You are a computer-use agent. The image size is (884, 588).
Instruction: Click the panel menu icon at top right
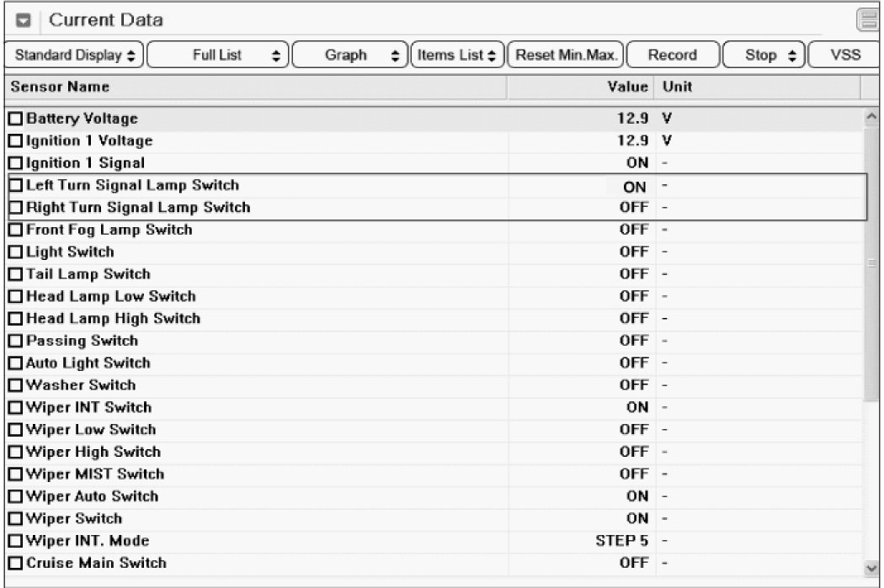[x=867, y=20]
